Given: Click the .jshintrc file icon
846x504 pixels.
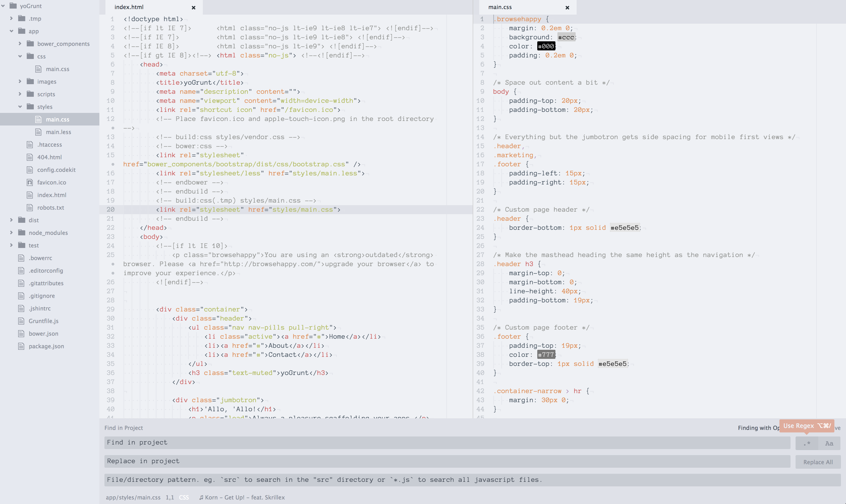Looking at the screenshot, I should tap(21, 308).
